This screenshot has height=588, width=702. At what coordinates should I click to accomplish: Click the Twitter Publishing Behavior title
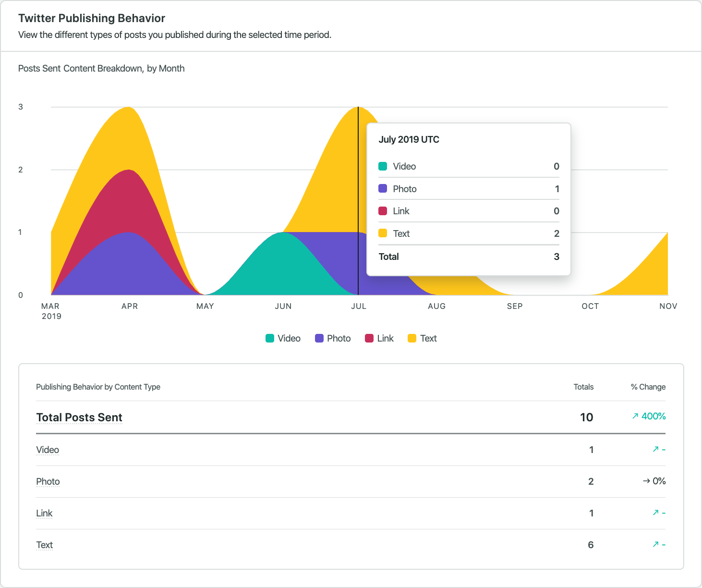(x=92, y=18)
